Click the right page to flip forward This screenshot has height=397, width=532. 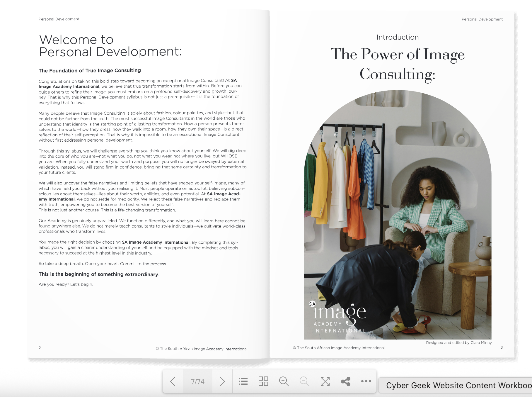pos(392,184)
